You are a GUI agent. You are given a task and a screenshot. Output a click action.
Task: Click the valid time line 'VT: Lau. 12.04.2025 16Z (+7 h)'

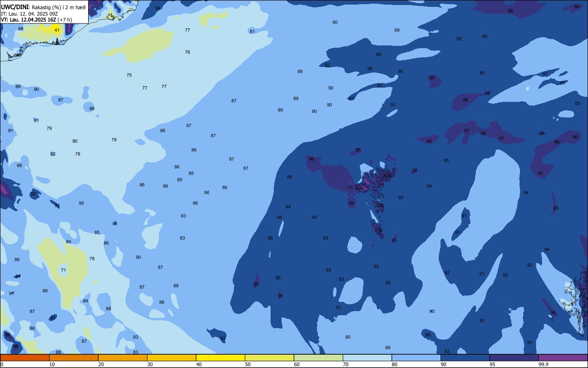[36, 19]
